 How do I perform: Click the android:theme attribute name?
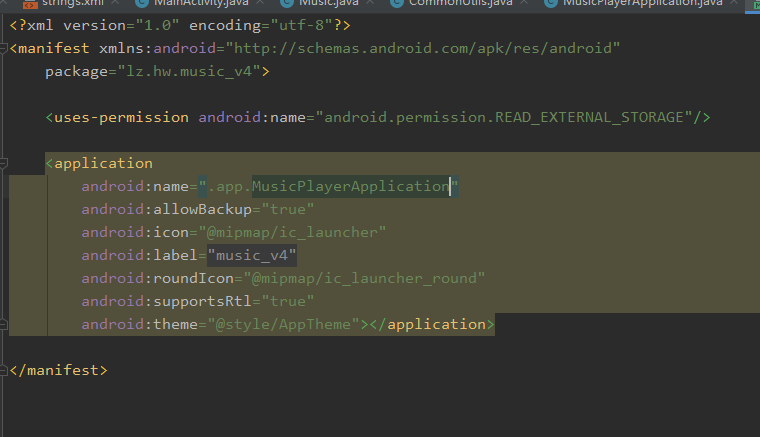click(x=140, y=324)
